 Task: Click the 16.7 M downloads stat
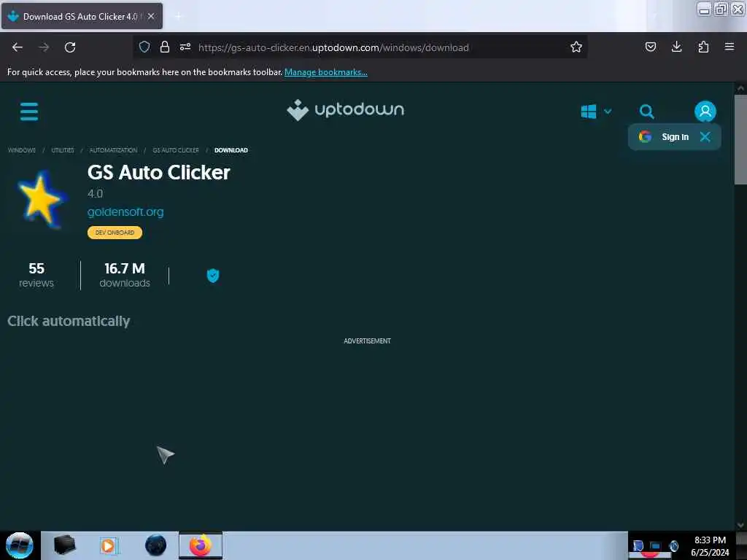(125, 275)
